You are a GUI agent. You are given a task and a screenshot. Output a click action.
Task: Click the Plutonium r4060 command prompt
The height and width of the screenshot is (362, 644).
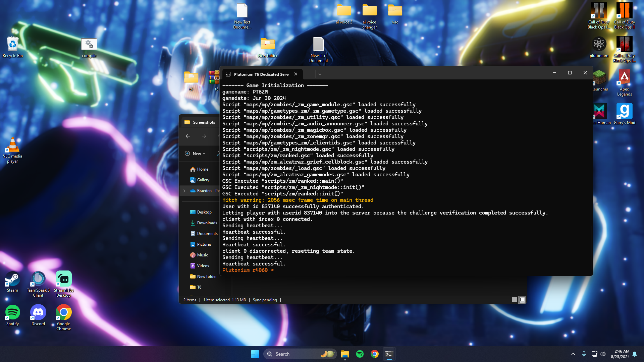point(248,270)
